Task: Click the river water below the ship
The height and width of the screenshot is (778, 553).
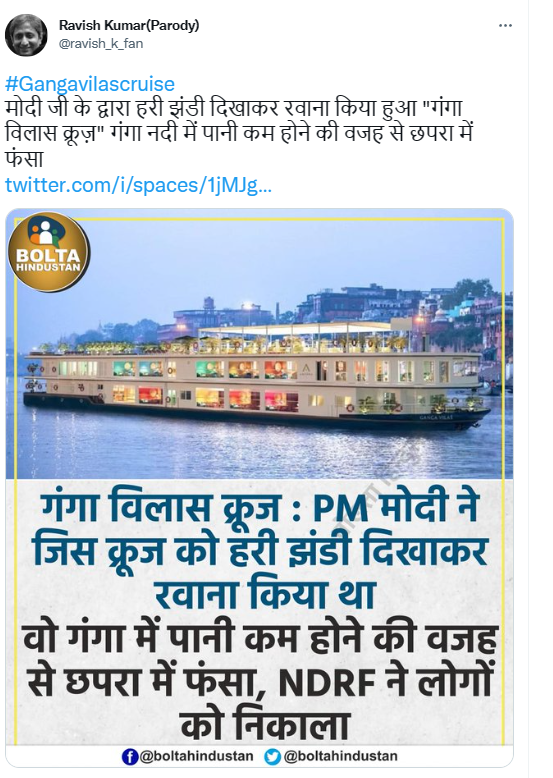Action: pyautogui.click(x=258, y=452)
